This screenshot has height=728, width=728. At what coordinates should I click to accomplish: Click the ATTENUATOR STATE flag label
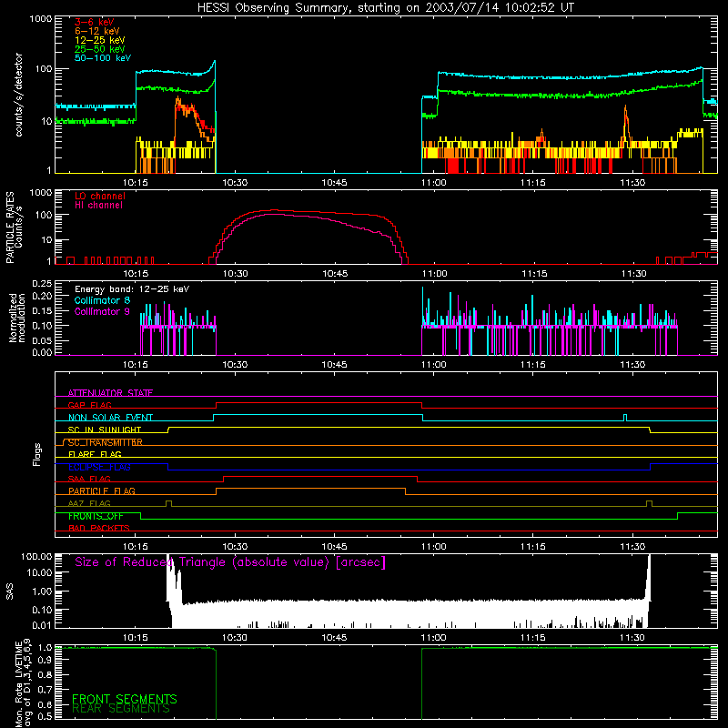[x=110, y=393]
